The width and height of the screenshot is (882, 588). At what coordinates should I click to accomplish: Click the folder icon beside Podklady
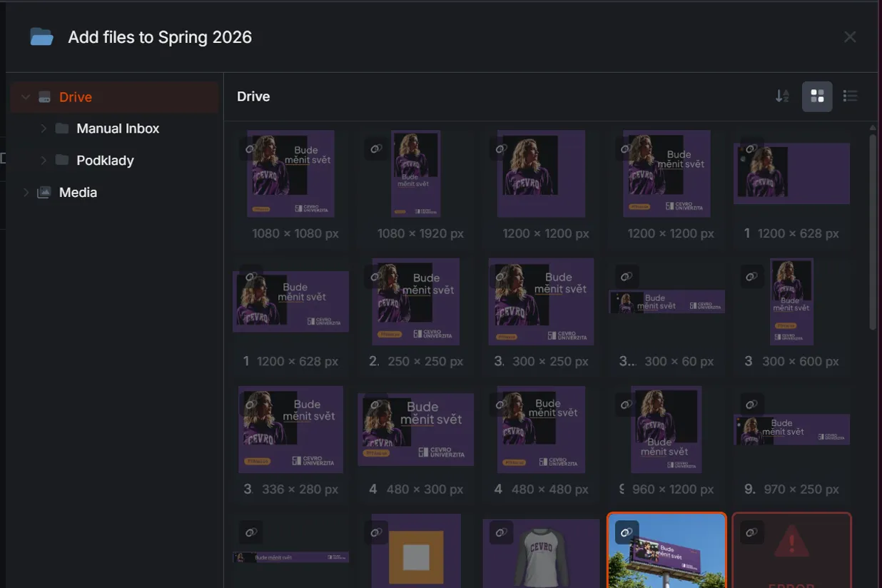[62, 161]
